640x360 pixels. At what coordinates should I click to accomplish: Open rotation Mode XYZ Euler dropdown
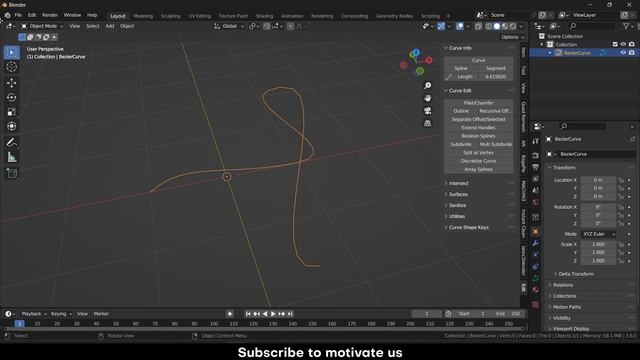[598, 234]
